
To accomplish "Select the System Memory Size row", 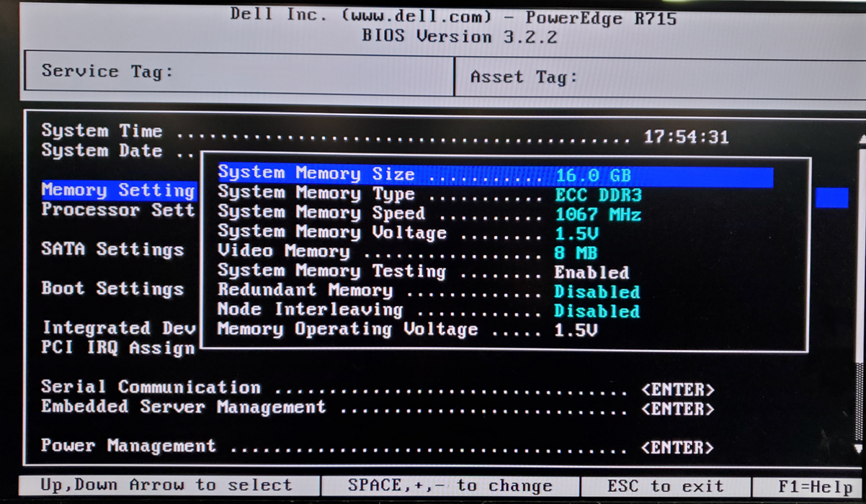I will (495, 175).
